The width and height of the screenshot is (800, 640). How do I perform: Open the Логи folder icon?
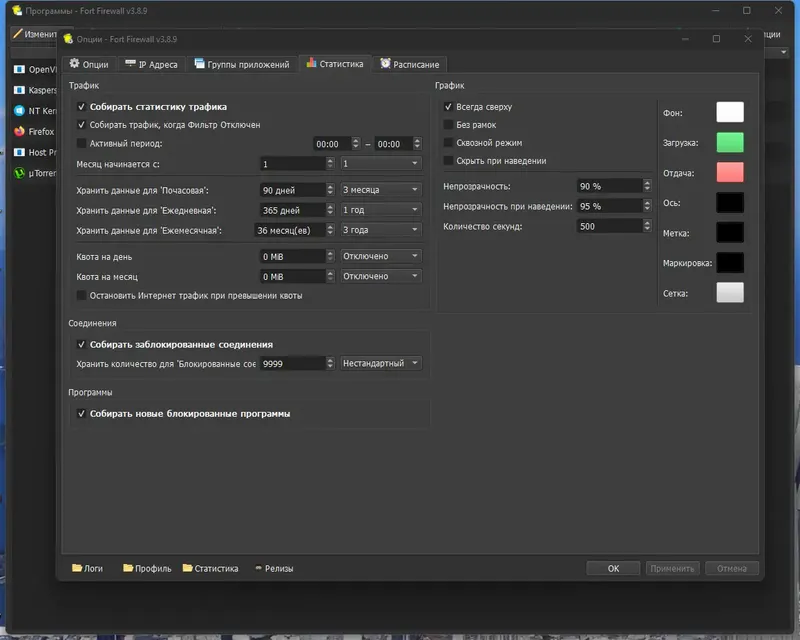(x=77, y=568)
